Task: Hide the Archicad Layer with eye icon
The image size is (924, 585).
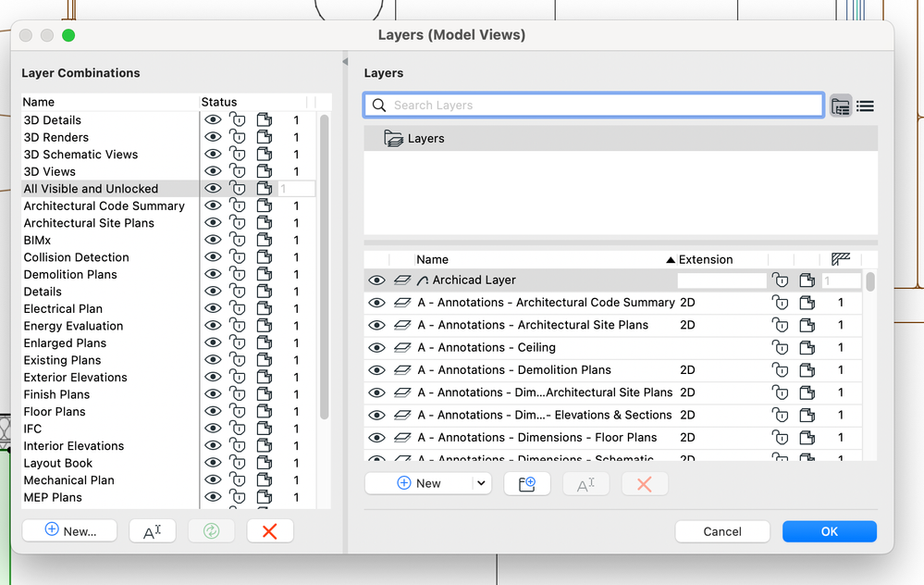Action: coord(376,280)
